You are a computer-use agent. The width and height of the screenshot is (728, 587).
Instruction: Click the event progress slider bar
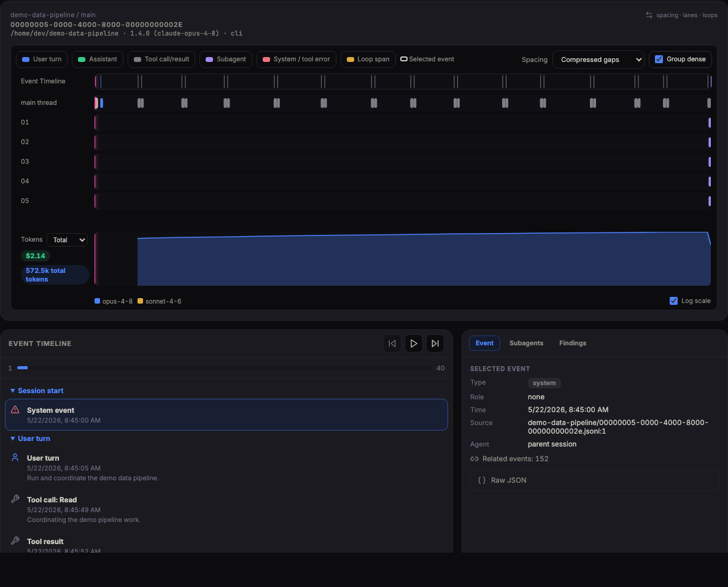[x=224, y=368]
